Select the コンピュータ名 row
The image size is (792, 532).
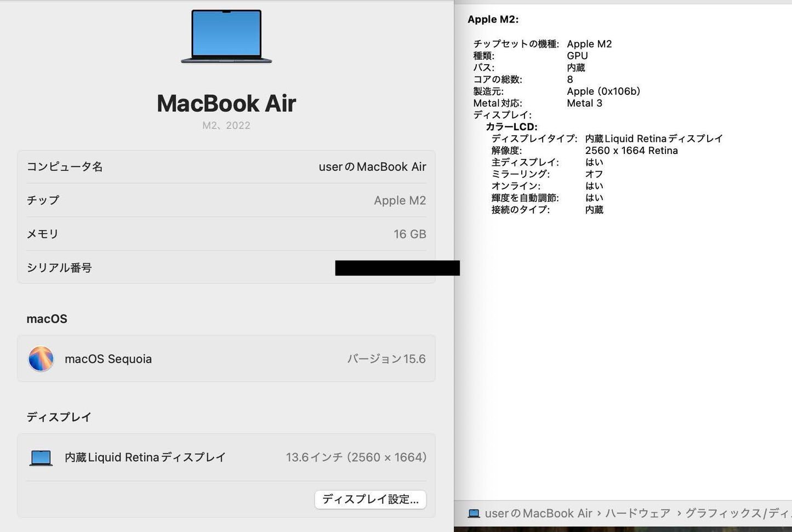pos(65,167)
